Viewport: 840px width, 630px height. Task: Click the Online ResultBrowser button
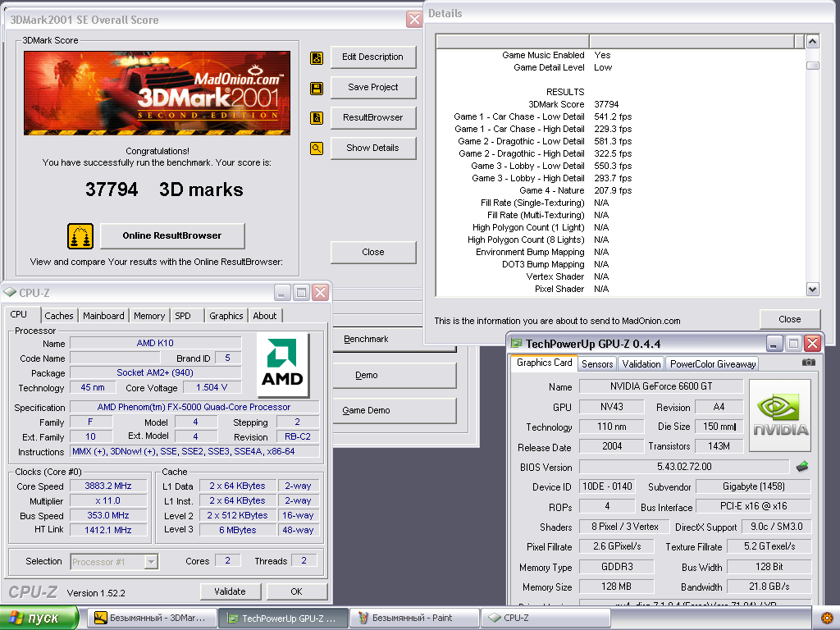[x=172, y=235]
